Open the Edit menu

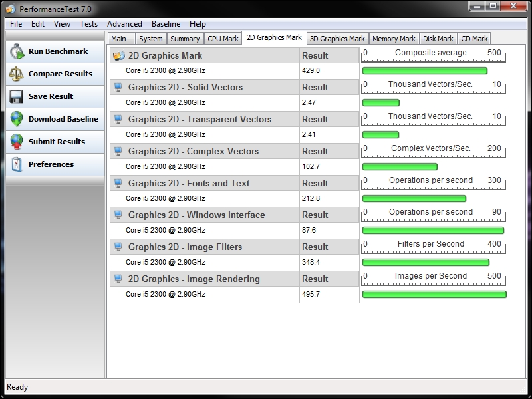(38, 24)
